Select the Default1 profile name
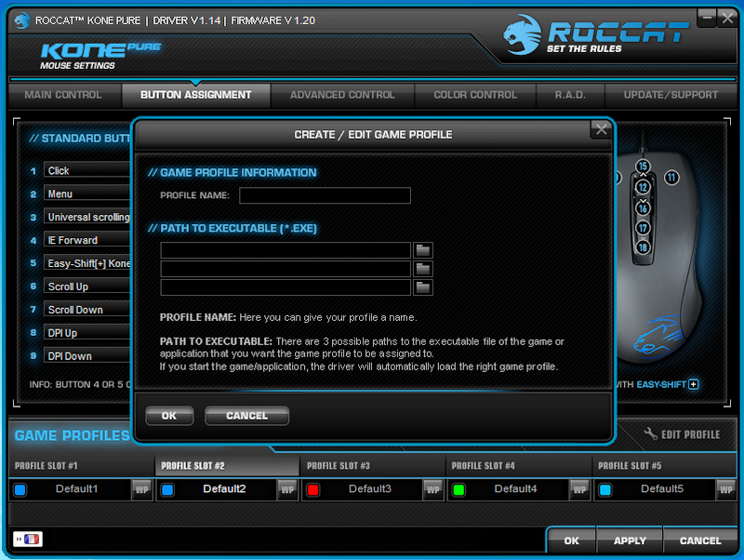744x560 pixels. 76,488
